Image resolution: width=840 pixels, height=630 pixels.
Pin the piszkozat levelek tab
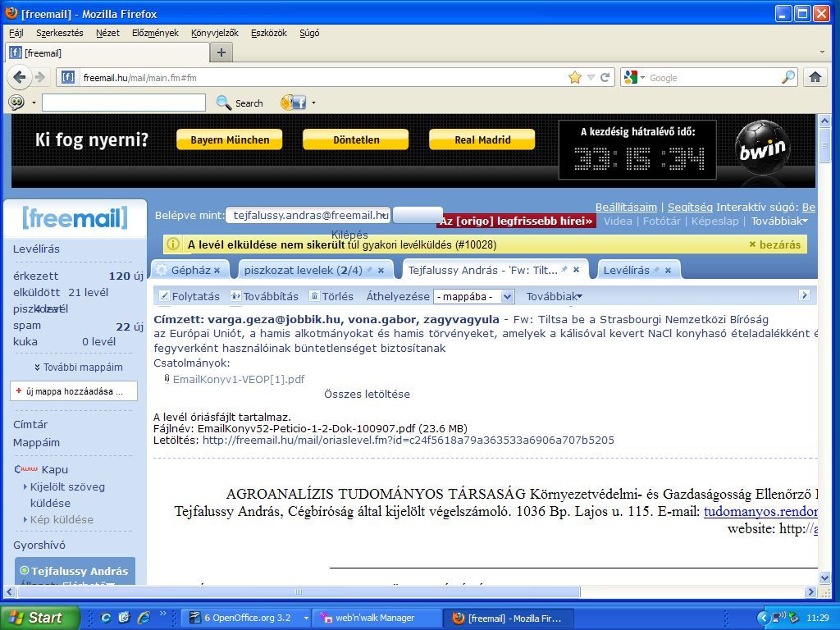coord(369,270)
